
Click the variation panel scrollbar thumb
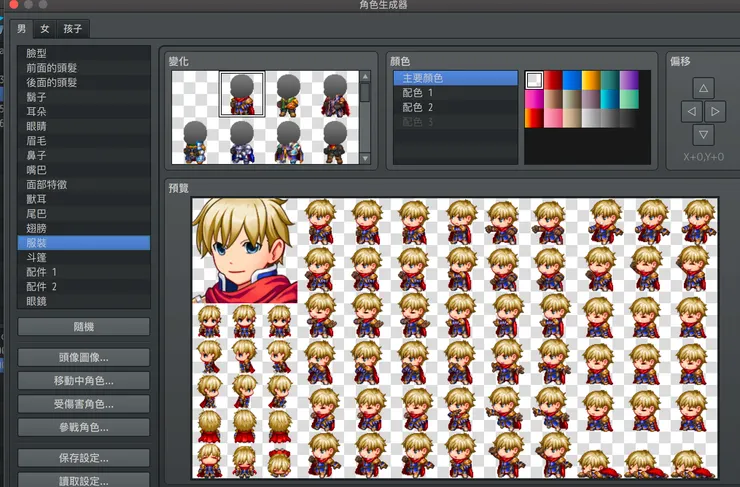click(x=365, y=92)
